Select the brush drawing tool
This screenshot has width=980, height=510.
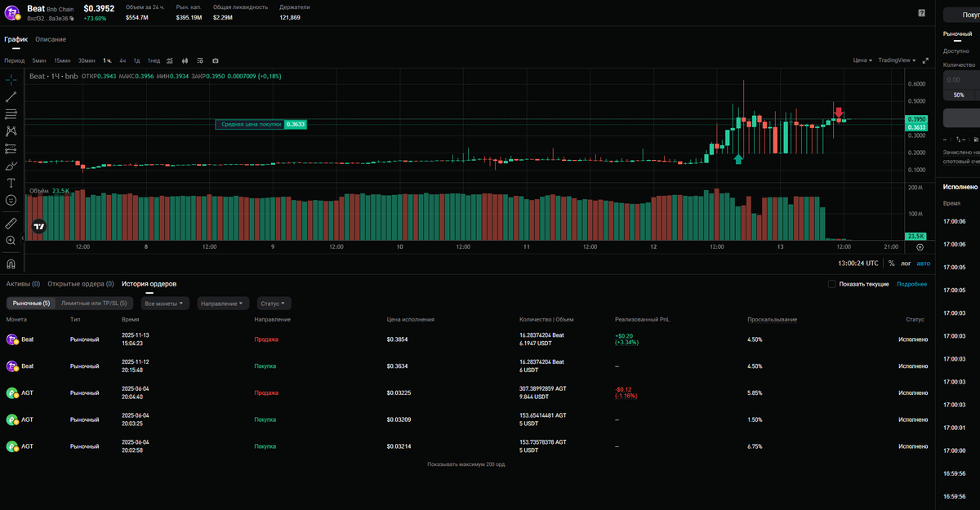(11, 166)
